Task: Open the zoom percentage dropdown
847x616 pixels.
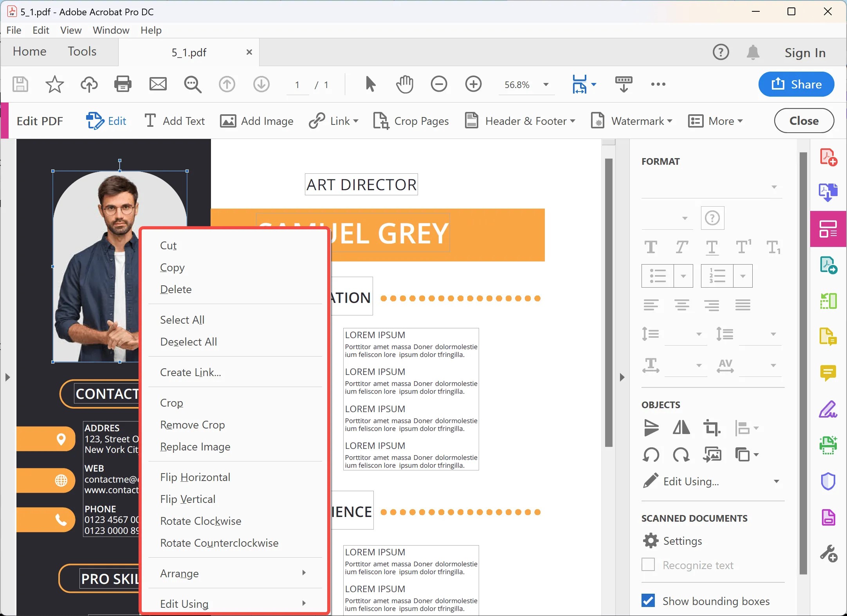Action: click(x=546, y=85)
